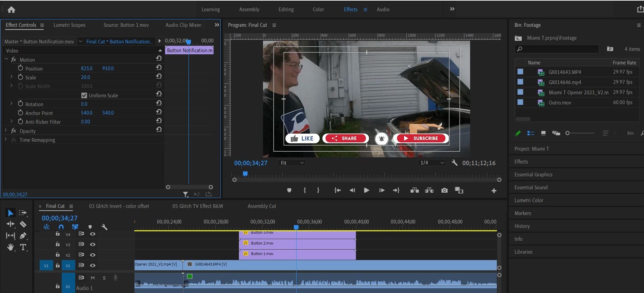The image size is (644, 293).
Task: Select the Selection arrow tool
Action: [x=11, y=213]
